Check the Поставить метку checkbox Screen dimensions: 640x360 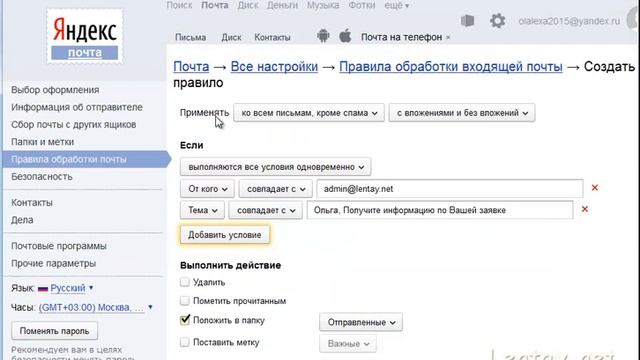[x=184, y=342]
